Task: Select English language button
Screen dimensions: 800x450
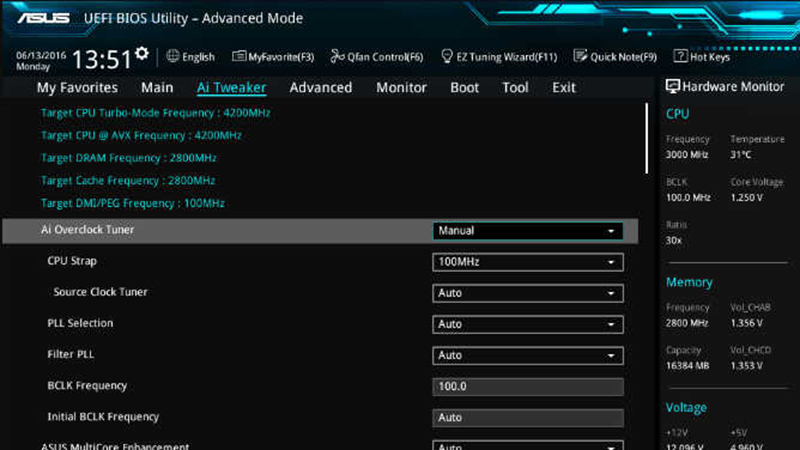Action: pyautogui.click(x=198, y=57)
